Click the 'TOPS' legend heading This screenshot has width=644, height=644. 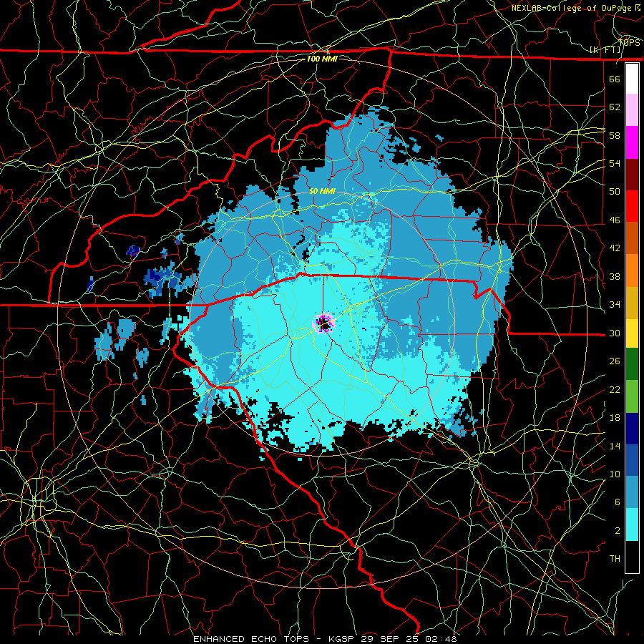[629, 42]
